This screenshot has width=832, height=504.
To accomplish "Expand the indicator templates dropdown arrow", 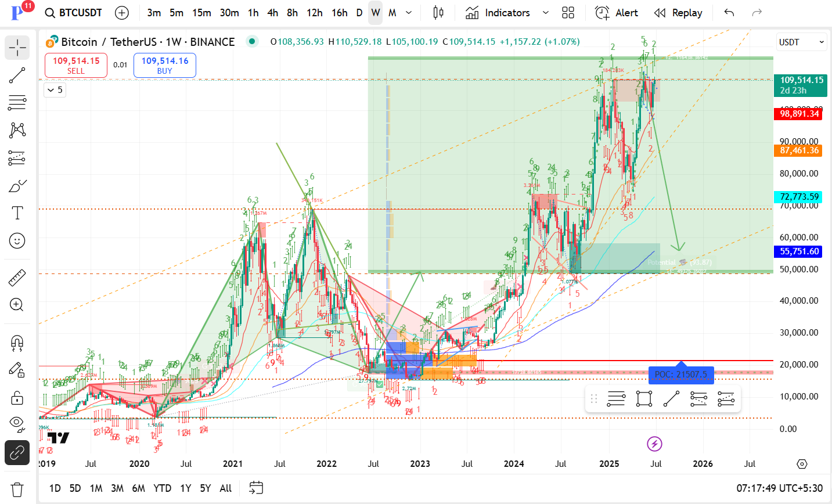I will pyautogui.click(x=545, y=13).
